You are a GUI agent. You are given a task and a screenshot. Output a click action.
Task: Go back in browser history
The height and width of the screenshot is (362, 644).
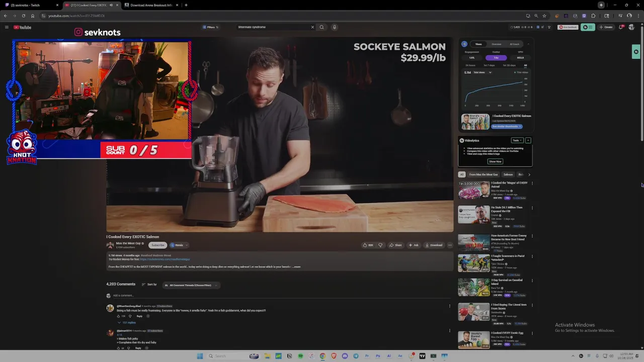[x=6, y=16]
